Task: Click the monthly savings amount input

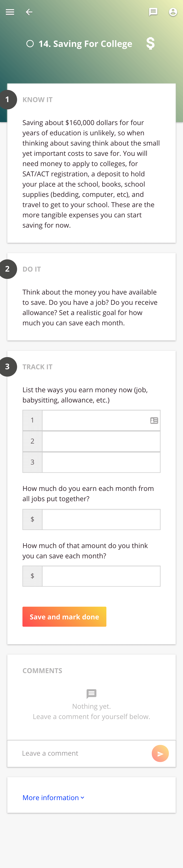Action: pyautogui.click(x=101, y=576)
